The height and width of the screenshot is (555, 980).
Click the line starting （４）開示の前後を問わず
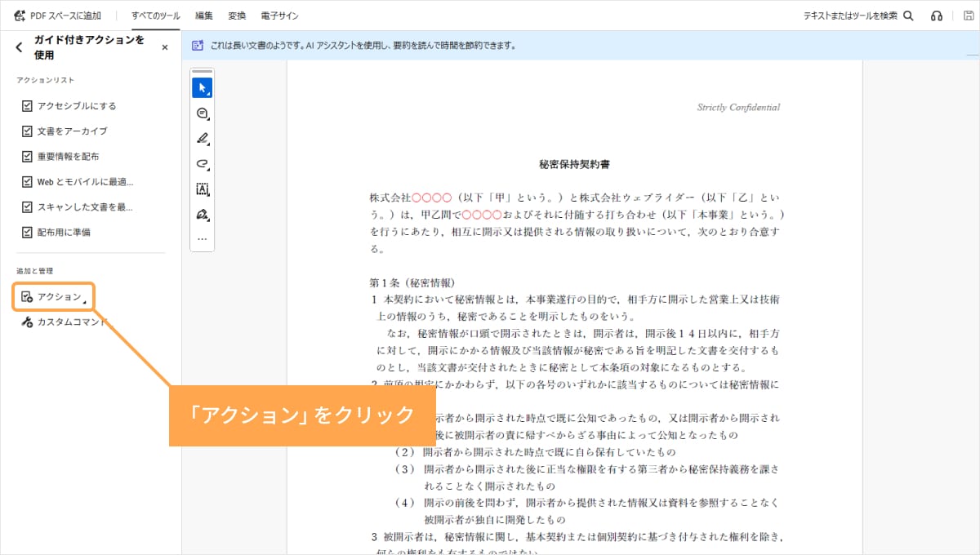[586, 502]
